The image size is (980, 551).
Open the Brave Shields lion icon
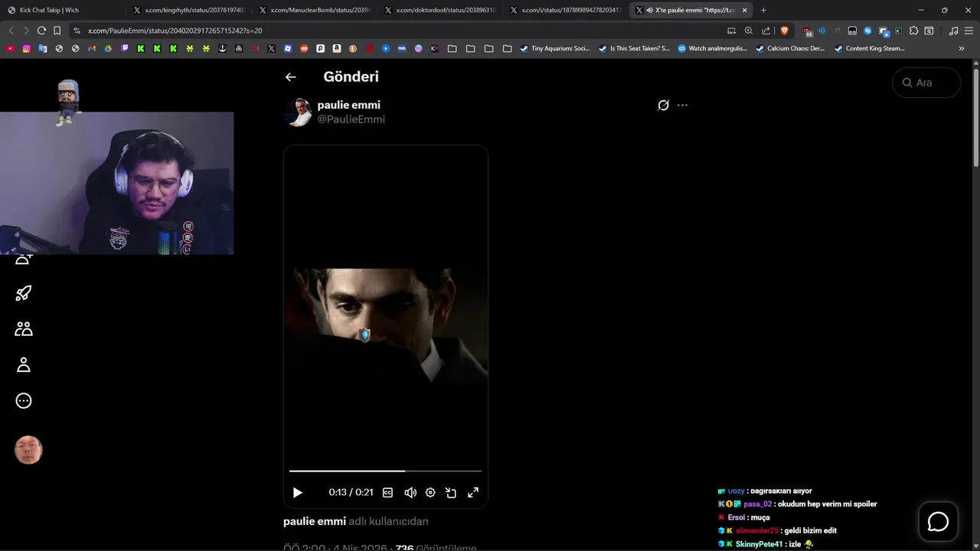[x=784, y=31]
